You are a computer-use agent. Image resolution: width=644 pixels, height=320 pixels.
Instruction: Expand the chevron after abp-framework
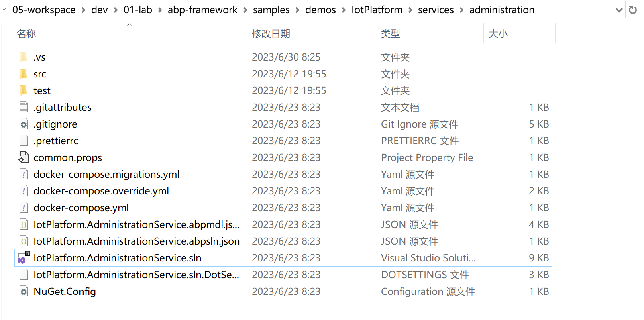click(245, 10)
